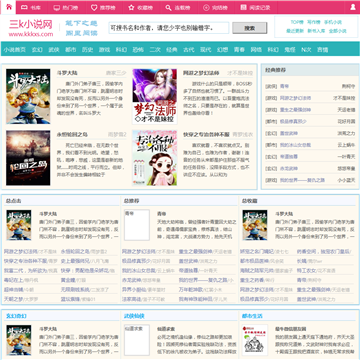Open the 完结榜 completed ranking
Image resolution: width=360 pixels, height=360 pixels.
pyautogui.click(x=215, y=7)
